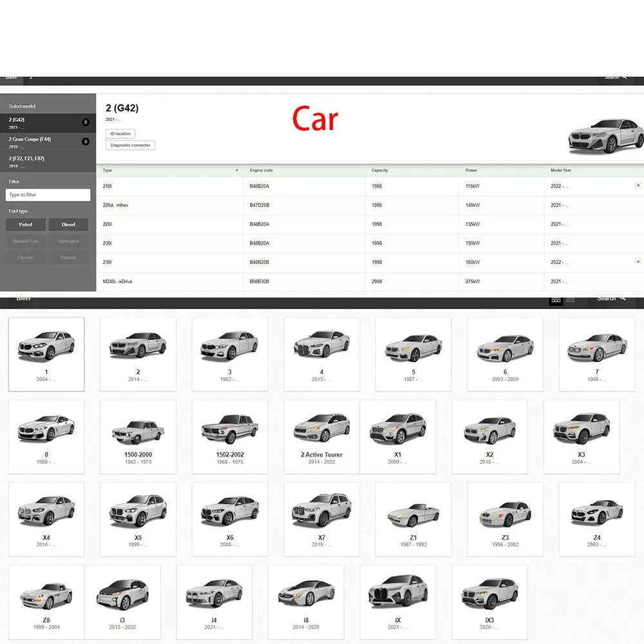Screen dimensions: 644x644
Task: Open the BMW 5 series card
Action: pos(413,354)
